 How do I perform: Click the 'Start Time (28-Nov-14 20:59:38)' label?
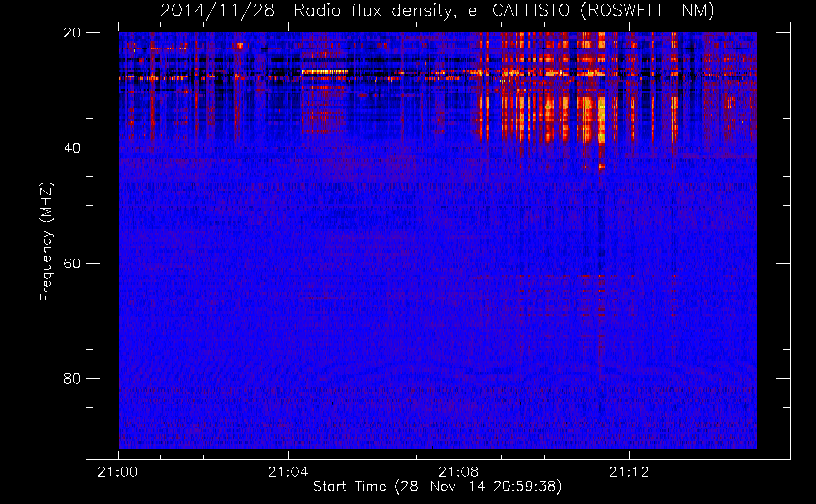click(x=437, y=487)
